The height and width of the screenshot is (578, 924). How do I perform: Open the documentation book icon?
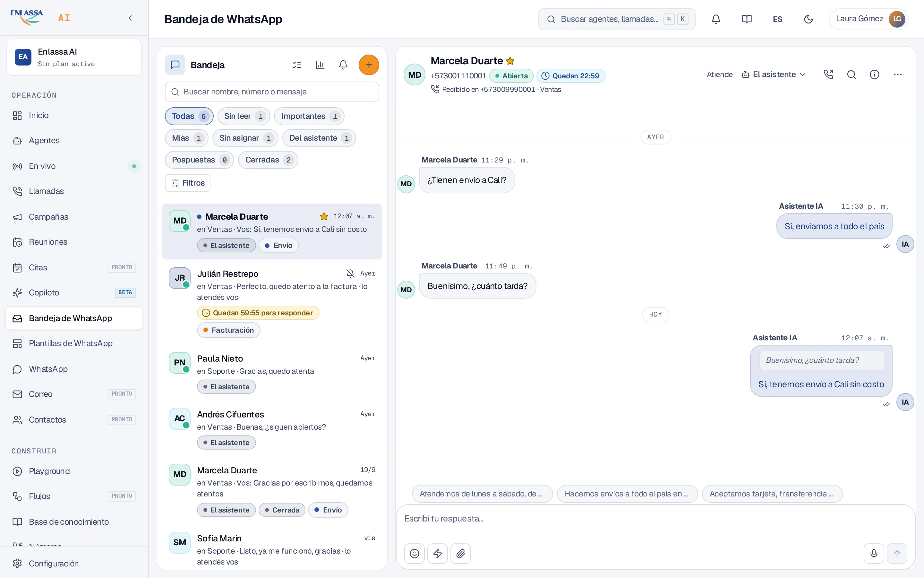click(747, 19)
